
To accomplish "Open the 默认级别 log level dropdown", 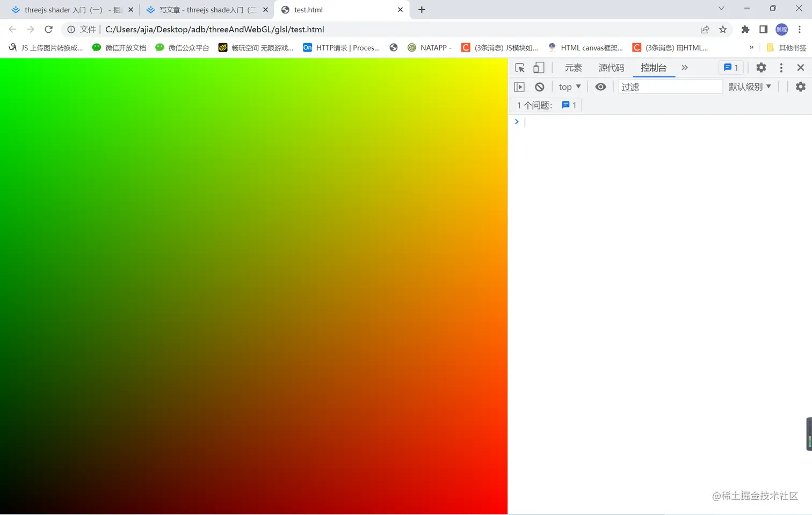I will coord(750,87).
